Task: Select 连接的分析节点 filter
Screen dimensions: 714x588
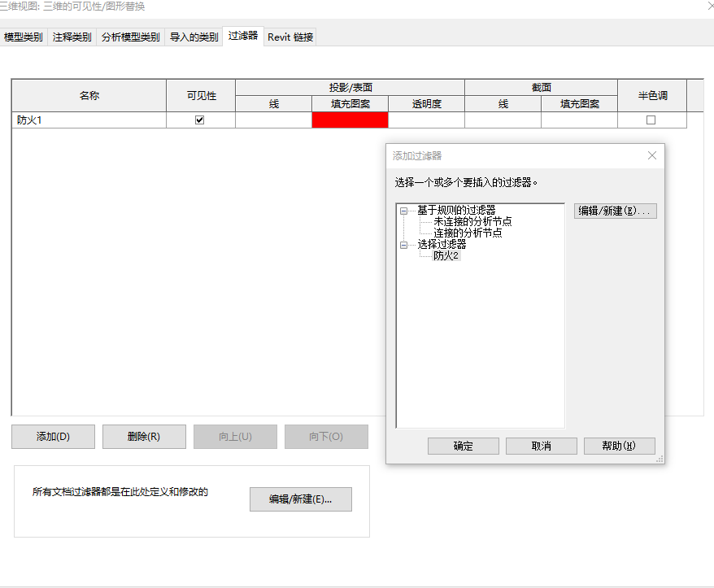Action: point(468,233)
